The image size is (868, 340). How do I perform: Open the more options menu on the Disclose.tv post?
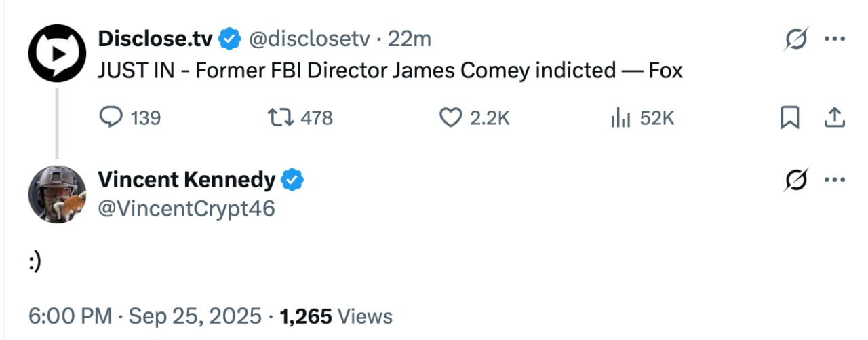pos(833,39)
